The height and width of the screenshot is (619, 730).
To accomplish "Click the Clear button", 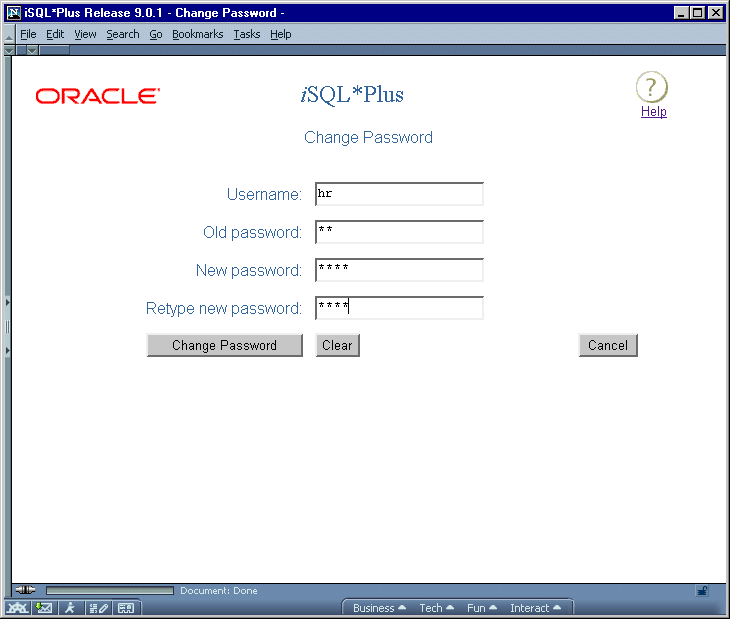I will coord(338,345).
